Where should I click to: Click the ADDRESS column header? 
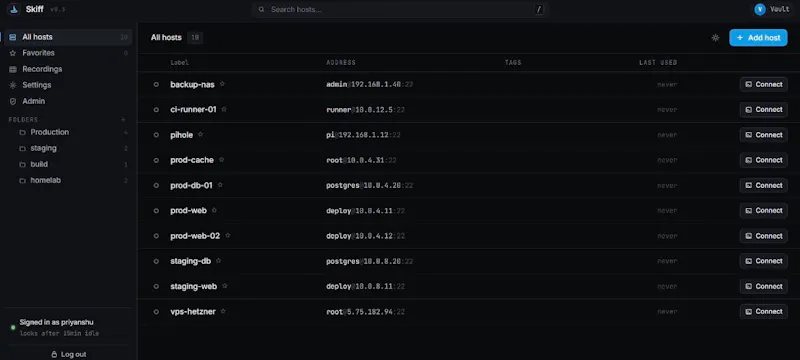coord(341,63)
